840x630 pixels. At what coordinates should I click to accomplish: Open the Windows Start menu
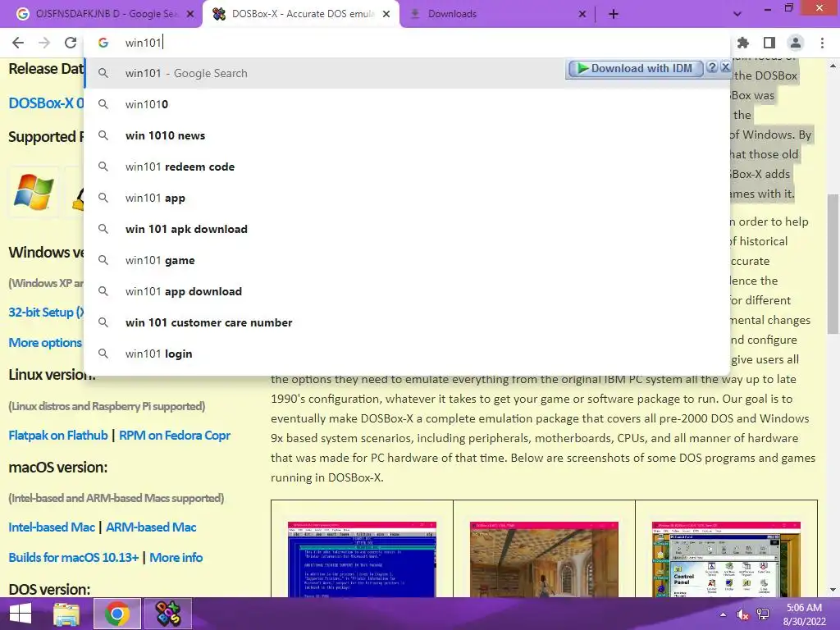pos(21,614)
